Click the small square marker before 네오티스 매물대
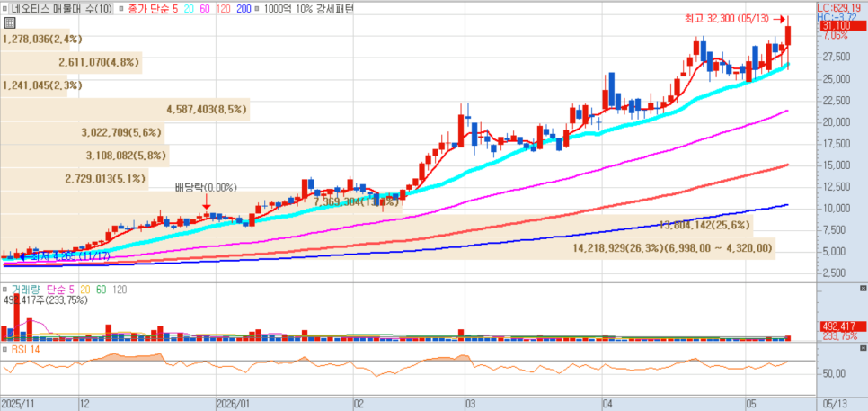868x411 pixels. [5, 8]
